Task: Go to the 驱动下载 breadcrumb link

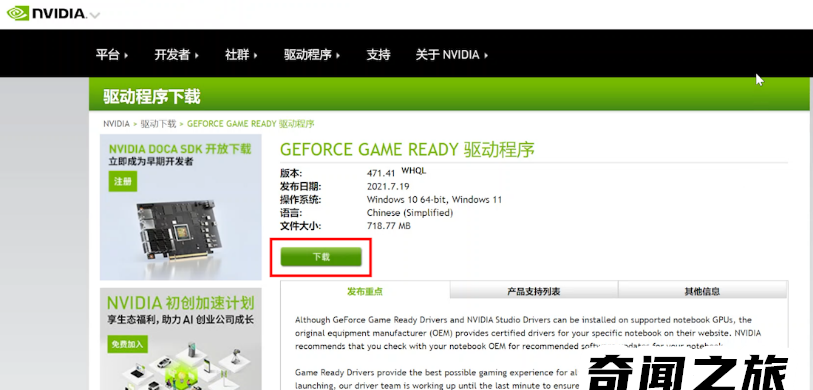Action: (x=158, y=124)
